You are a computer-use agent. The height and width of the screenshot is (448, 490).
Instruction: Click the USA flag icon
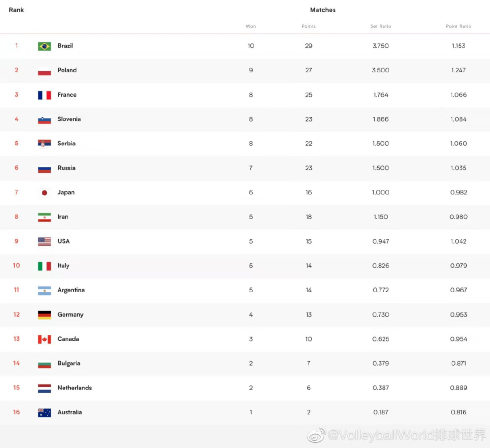click(44, 242)
